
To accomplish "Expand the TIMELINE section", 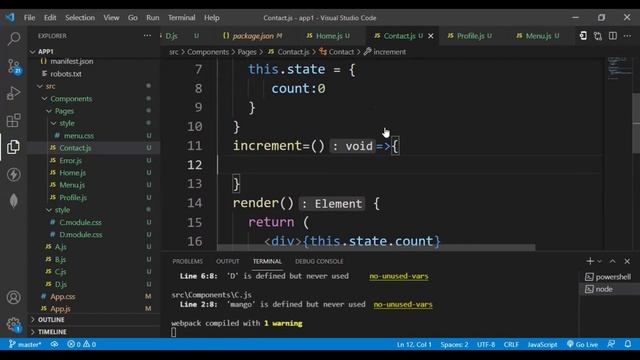I will (52, 332).
